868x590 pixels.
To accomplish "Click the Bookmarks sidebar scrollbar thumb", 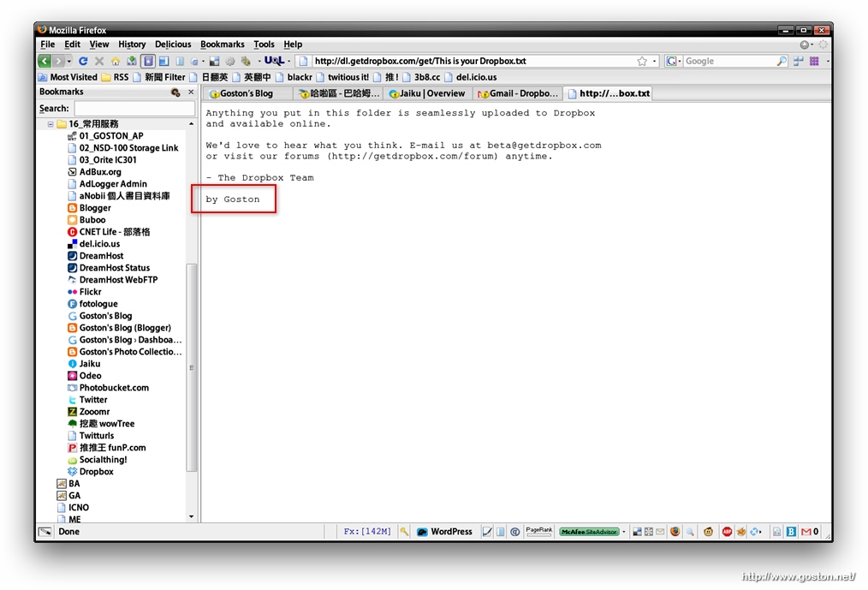I will (x=192, y=367).
